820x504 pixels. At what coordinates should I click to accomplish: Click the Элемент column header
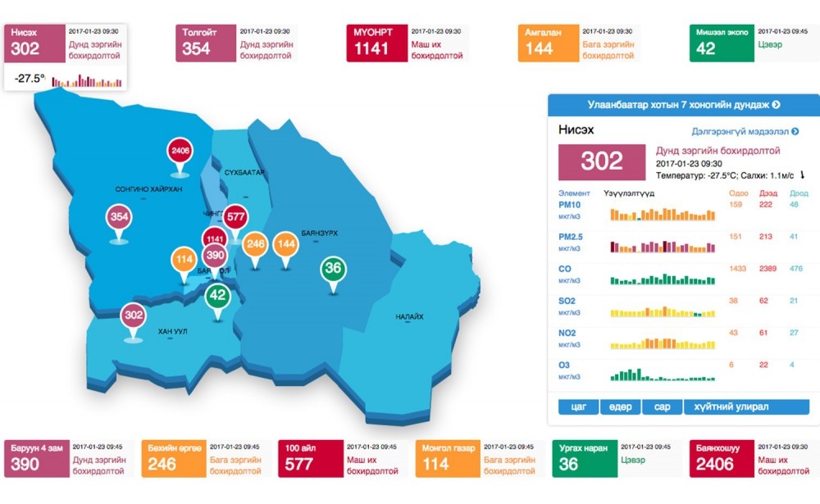[x=574, y=193]
